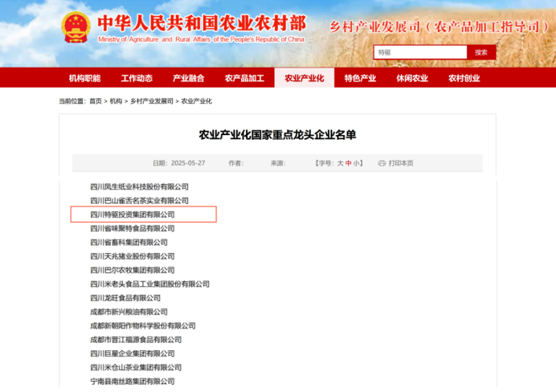Click list entry 四川特驱投资集团有限公司

[133, 214]
